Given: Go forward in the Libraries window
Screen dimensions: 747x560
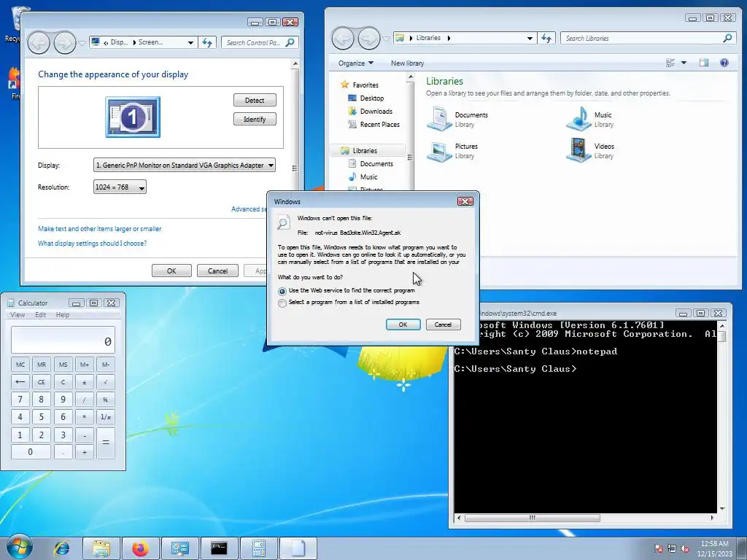Looking at the screenshot, I should pos(368,38).
